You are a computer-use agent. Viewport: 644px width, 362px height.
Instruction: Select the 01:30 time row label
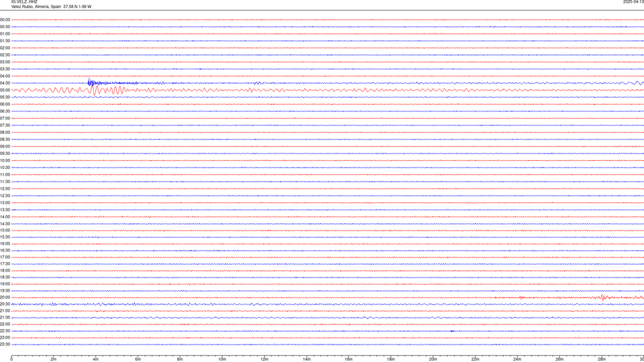click(5, 41)
